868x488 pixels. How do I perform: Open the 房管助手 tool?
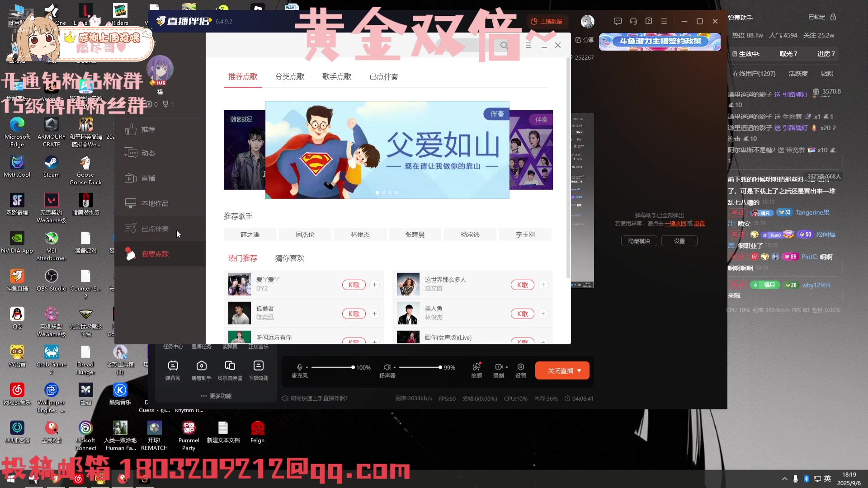click(x=201, y=371)
